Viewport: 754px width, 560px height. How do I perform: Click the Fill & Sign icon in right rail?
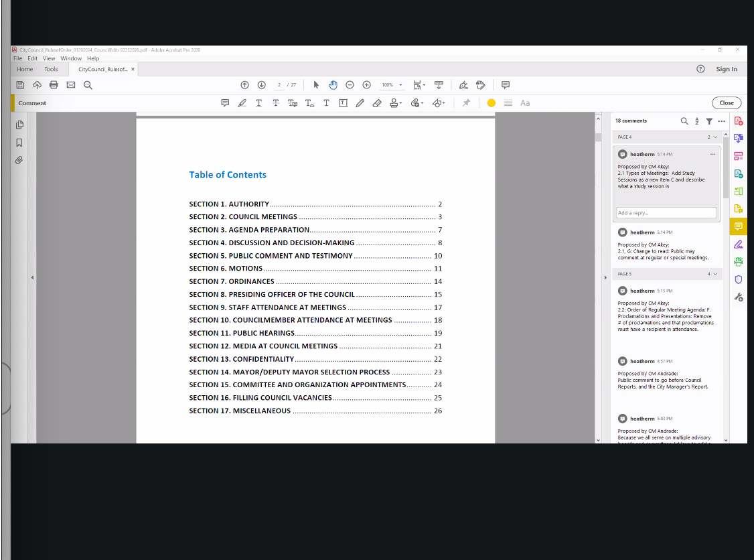click(739, 244)
